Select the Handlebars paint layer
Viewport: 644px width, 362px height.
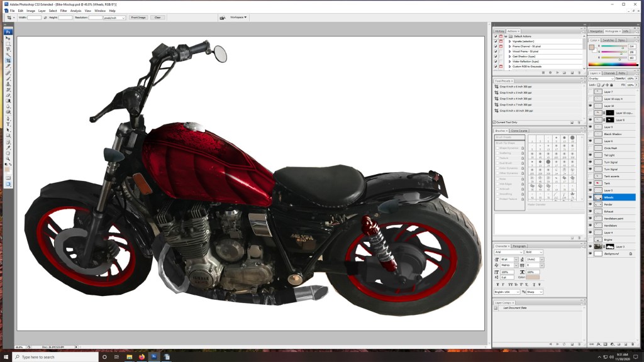(613, 218)
